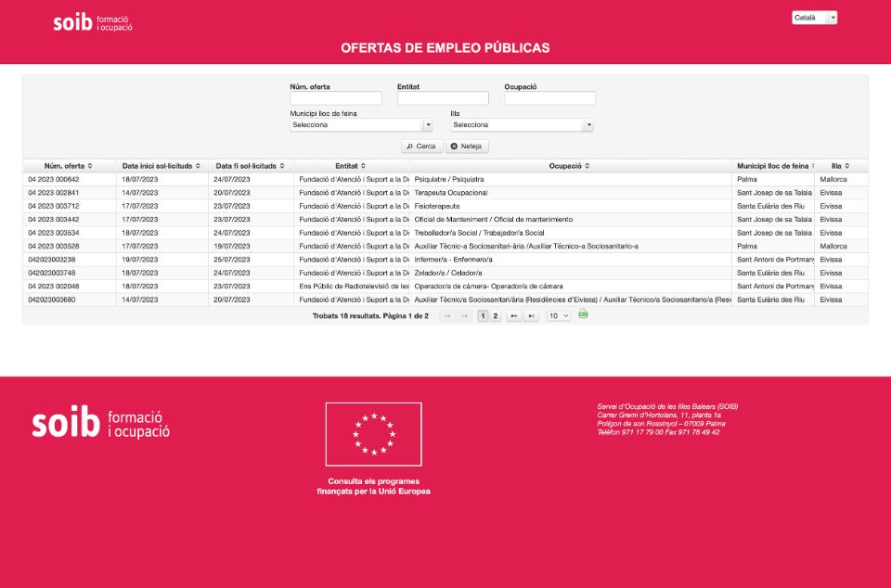Open rows per page dropdown showing 10

(x=558, y=316)
